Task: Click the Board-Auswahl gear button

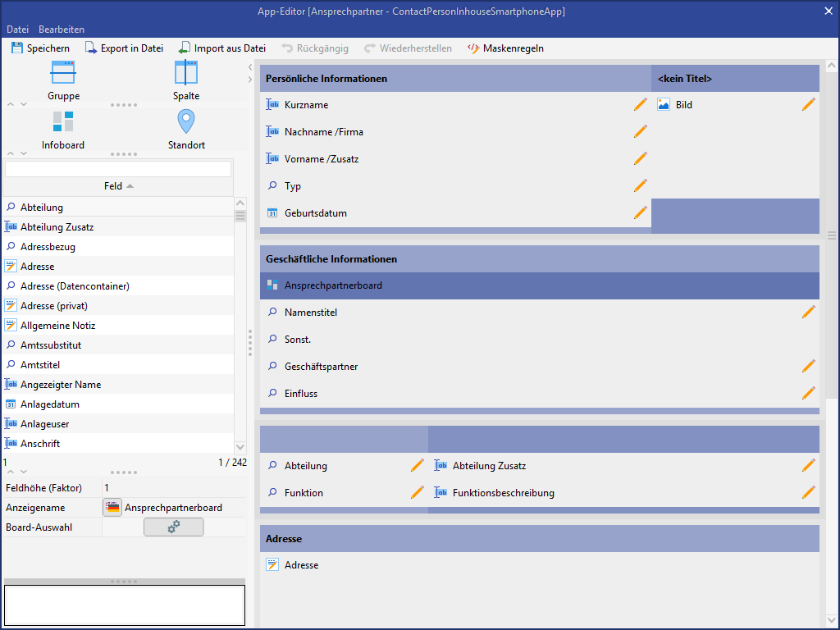Action: [173, 527]
